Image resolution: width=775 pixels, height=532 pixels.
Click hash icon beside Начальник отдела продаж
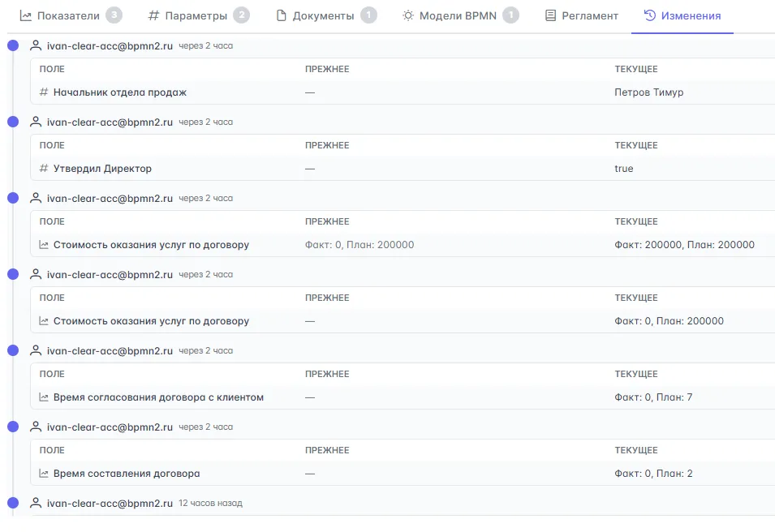(44, 92)
